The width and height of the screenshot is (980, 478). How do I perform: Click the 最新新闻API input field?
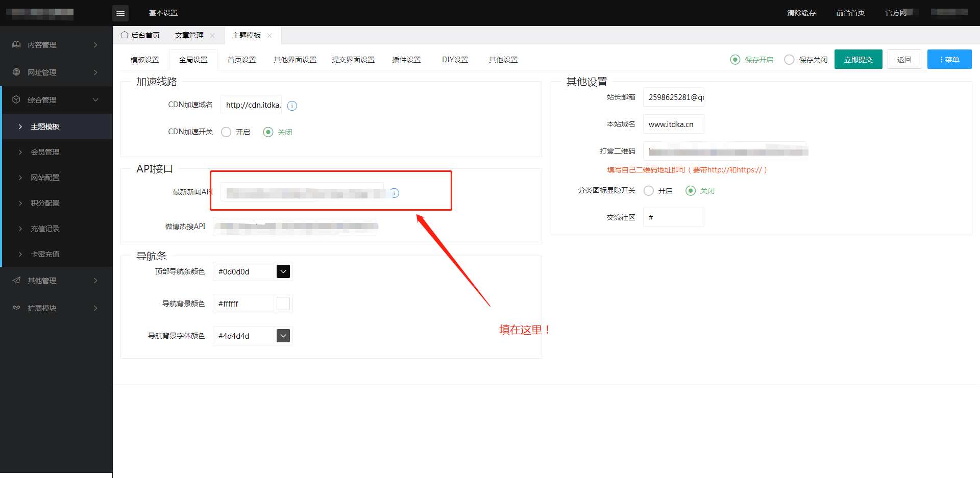coord(302,192)
